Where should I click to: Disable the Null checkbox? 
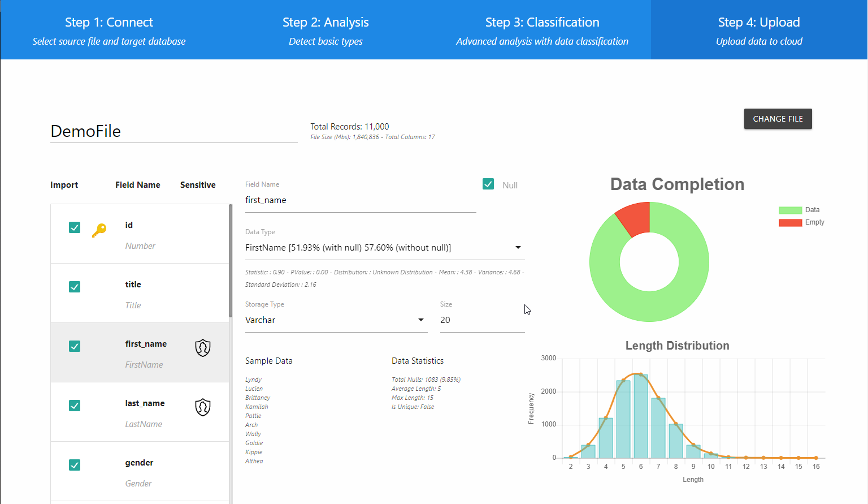tap(488, 184)
